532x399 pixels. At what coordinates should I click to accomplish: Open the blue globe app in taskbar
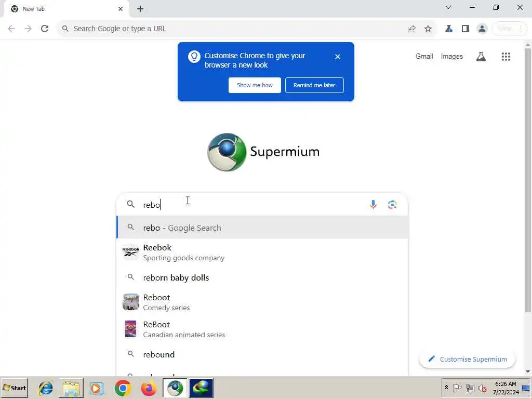201,388
